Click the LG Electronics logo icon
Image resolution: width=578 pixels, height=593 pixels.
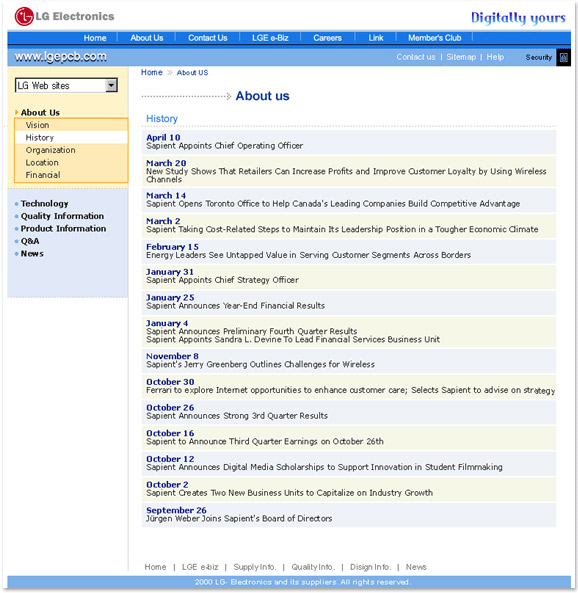click(24, 17)
